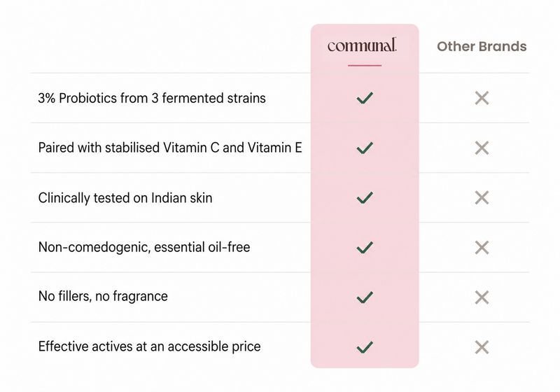Click 'Effective actives at an accessible price' text
Image resolution: width=560 pixels, height=392 pixels.
tap(149, 346)
